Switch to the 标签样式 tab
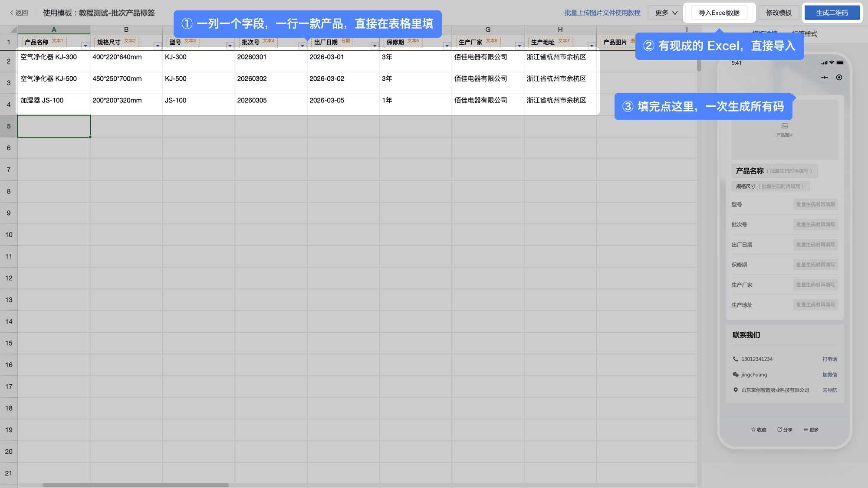Image resolution: width=868 pixels, height=488 pixels. coord(804,33)
